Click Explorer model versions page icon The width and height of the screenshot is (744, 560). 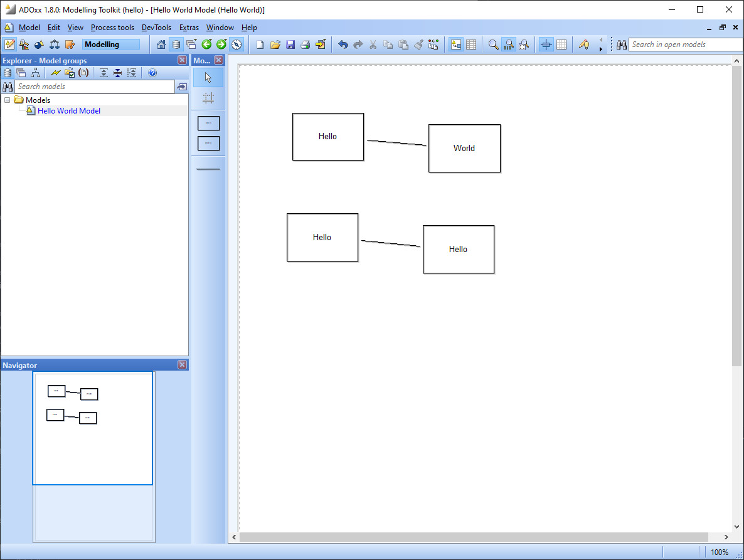(83, 73)
